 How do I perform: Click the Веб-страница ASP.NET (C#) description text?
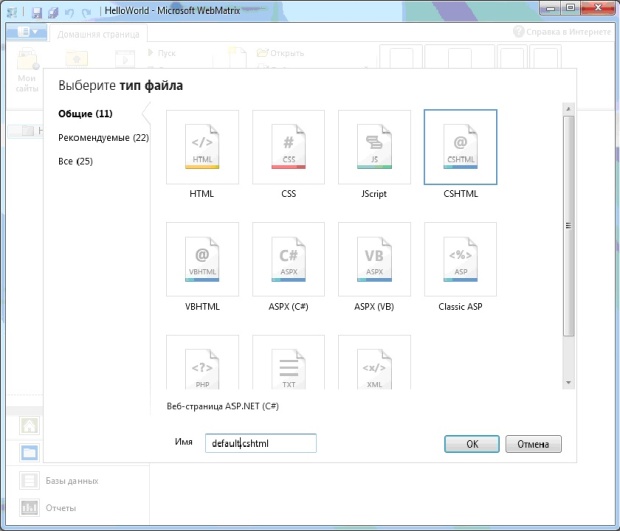point(223,406)
